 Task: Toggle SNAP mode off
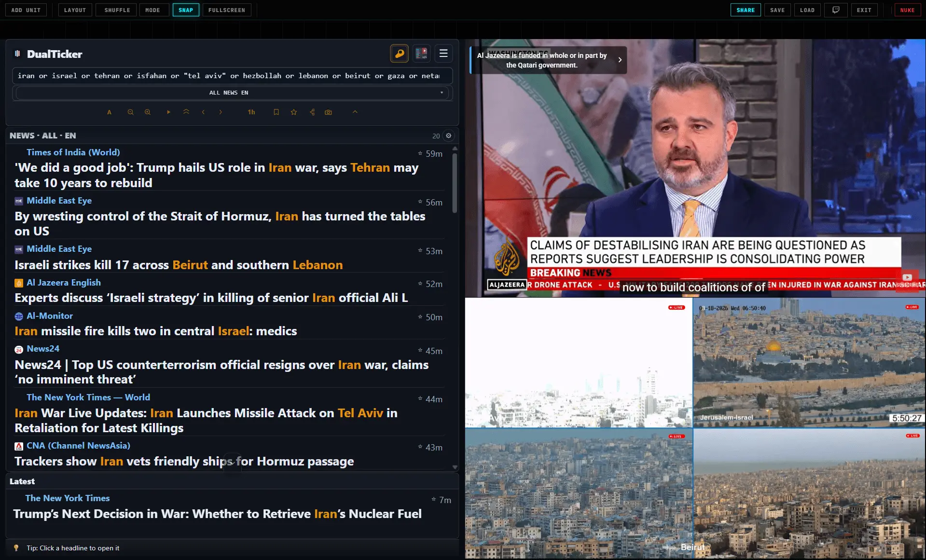pos(186,10)
